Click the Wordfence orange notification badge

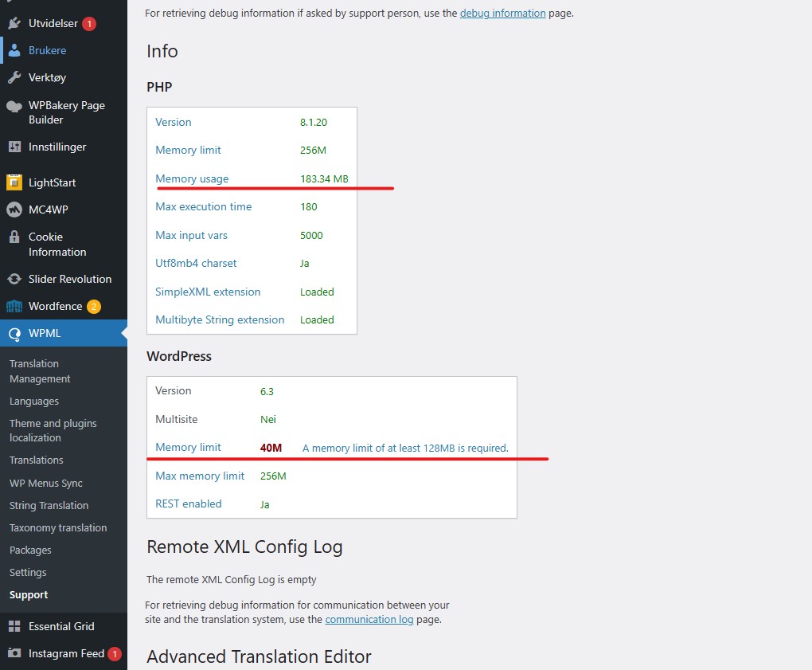pyautogui.click(x=94, y=306)
